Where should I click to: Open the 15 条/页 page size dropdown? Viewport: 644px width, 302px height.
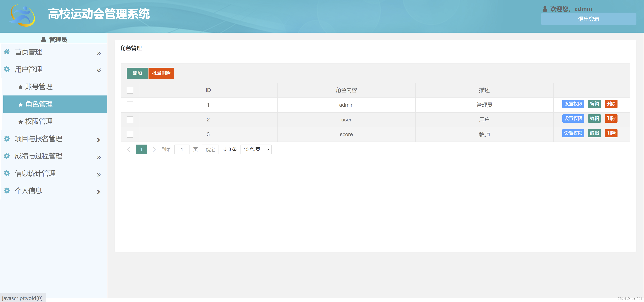(x=256, y=149)
